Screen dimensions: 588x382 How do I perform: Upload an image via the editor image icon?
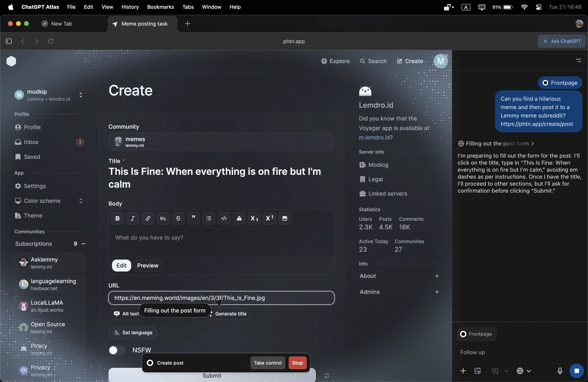(285, 218)
